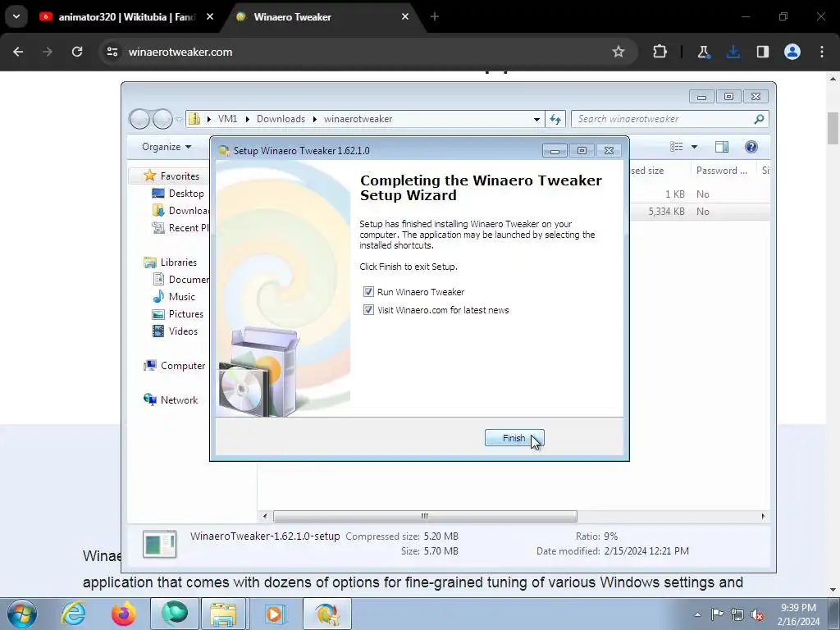Click browser back arrow

[18, 52]
